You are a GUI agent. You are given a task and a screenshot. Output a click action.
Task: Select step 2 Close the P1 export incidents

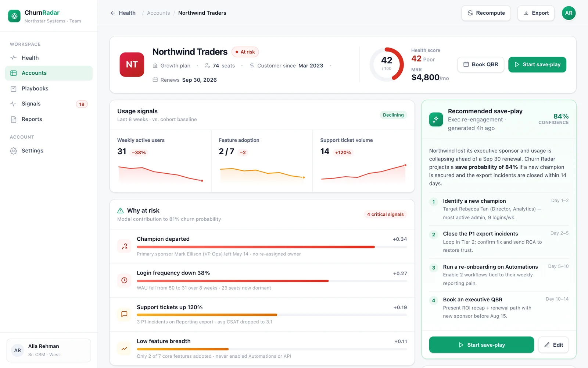[499, 242]
